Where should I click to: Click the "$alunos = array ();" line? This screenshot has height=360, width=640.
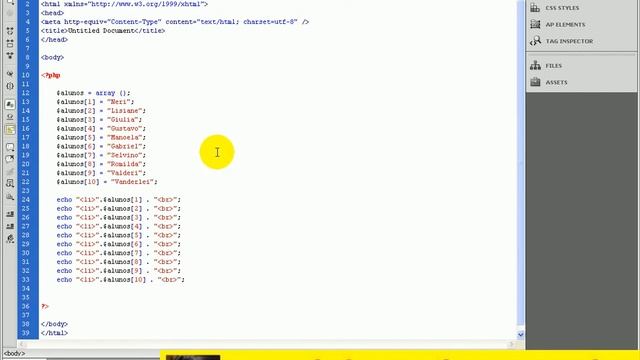click(x=93, y=93)
